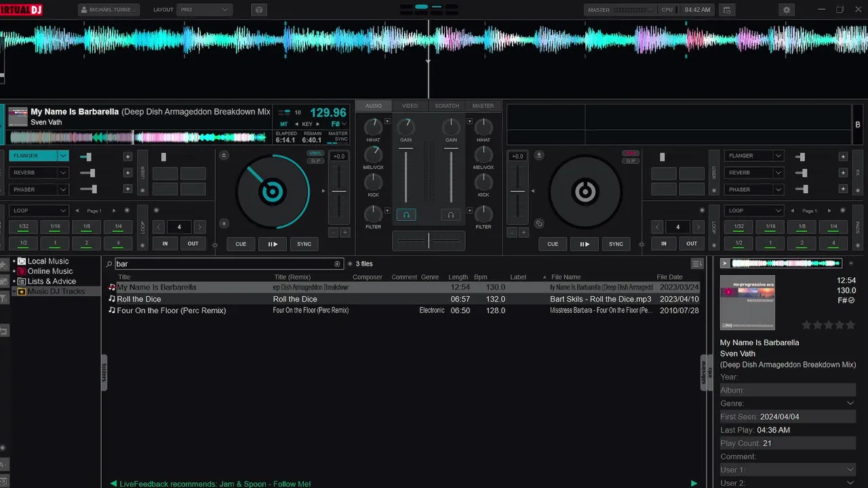Image resolution: width=868 pixels, height=488 pixels.
Task: Open the left Phaser effect dropdown arrow
Action: tap(63, 190)
